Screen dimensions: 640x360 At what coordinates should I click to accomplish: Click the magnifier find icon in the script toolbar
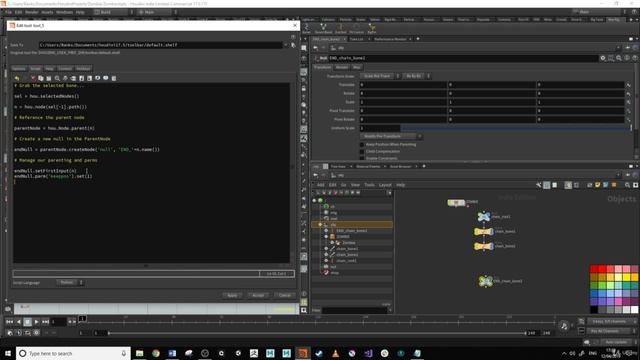pos(57,78)
